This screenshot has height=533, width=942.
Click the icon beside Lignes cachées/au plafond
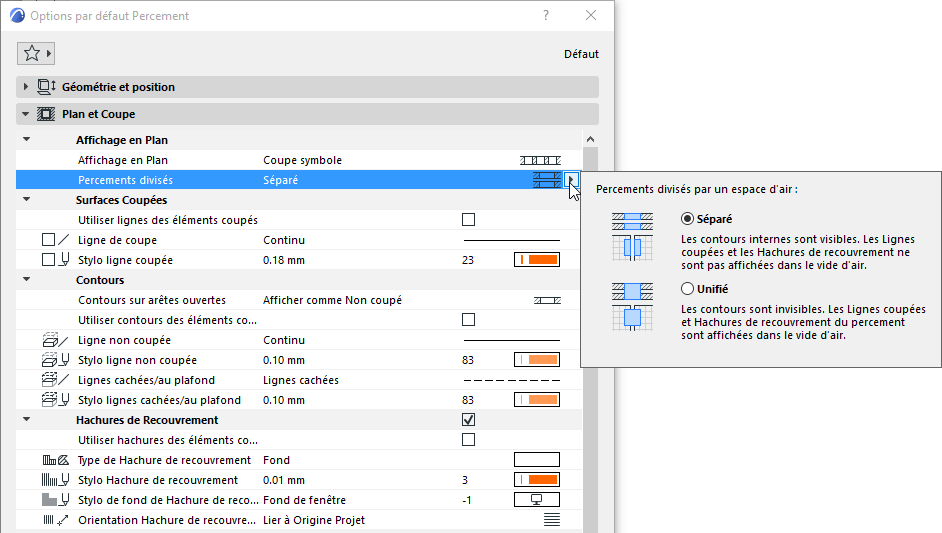(55, 380)
